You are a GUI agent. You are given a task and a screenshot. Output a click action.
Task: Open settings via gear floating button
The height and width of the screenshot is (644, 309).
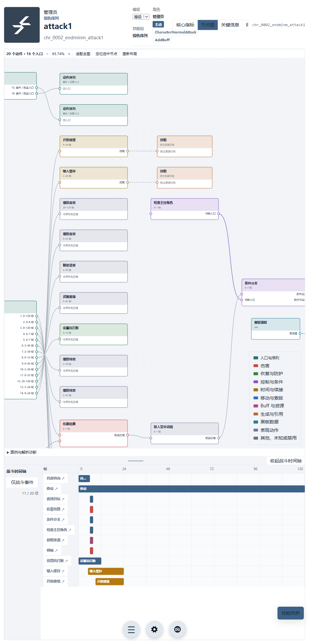[x=154, y=630]
